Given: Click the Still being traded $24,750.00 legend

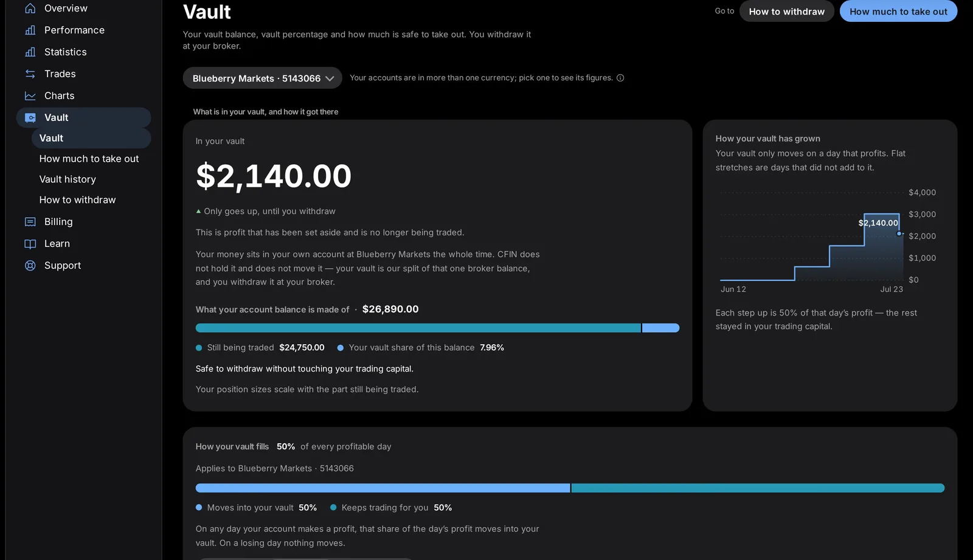Looking at the screenshot, I should tap(260, 348).
